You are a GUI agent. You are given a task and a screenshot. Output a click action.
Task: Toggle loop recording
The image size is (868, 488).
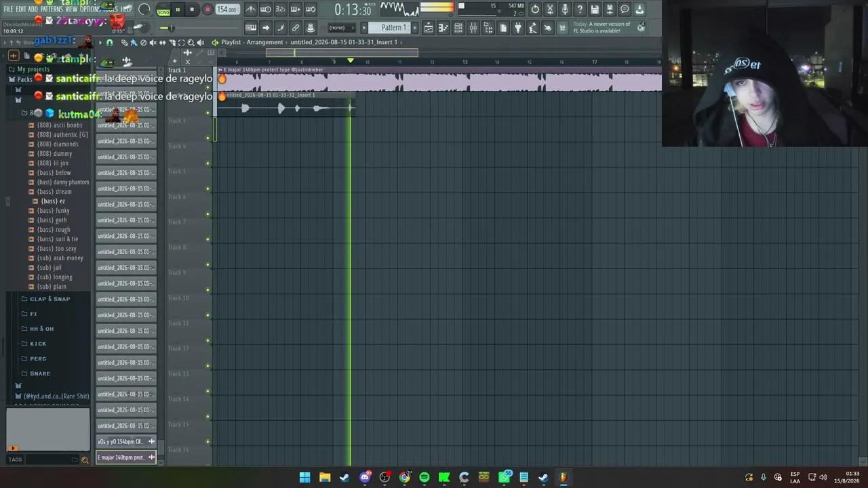310,9
